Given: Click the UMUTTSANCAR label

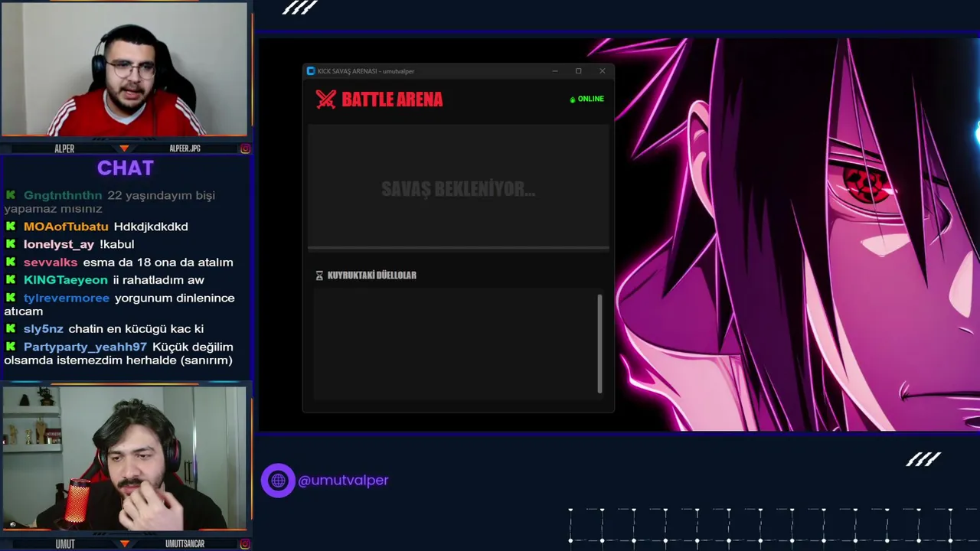Looking at the screenshot, I should (x=185, y=543).
